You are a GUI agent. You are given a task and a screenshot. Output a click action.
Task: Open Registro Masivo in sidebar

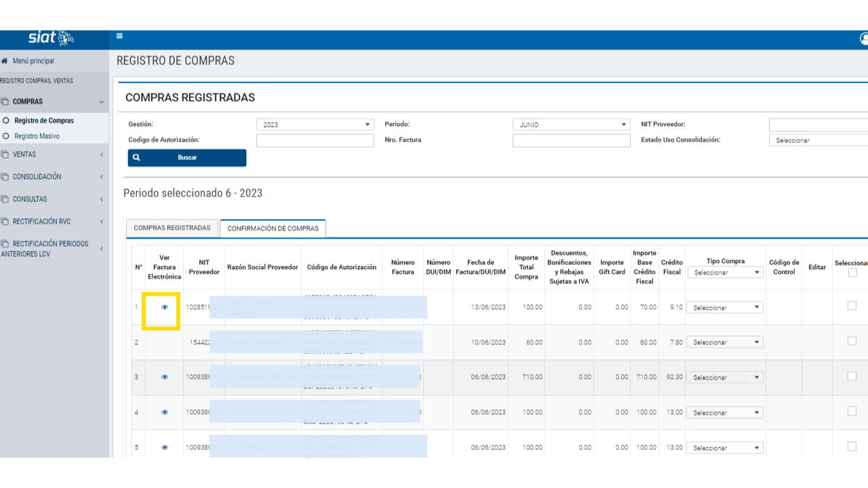click(x=37, y=136)
